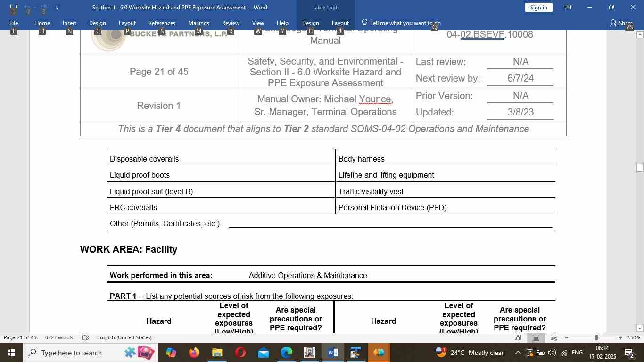
Task: Switch to the Home tab
Action: (x=42, y=23)
